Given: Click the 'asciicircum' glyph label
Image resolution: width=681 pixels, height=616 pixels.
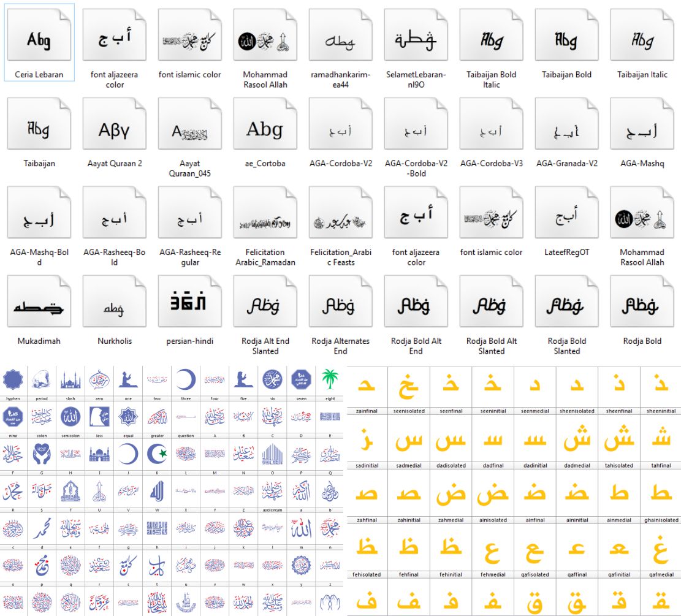Looking at the screenshot, I should 272,510.
